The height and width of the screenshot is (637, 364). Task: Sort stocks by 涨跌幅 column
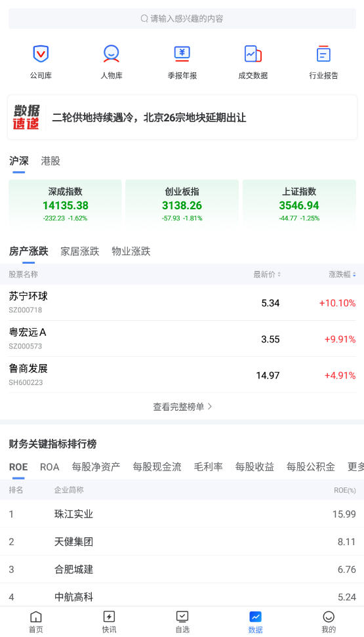(342, 275)
